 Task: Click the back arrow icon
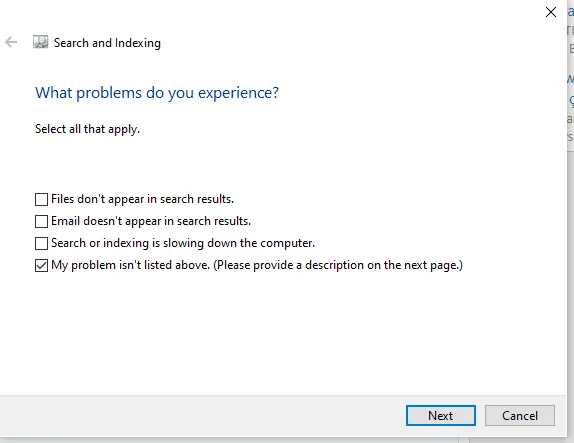click(11, 42)
